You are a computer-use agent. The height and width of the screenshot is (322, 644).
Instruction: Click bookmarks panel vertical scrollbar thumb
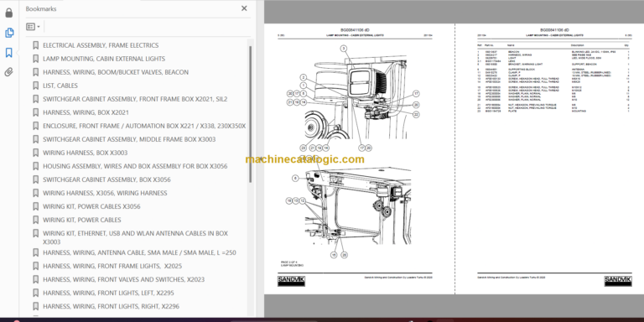click(251, 114)
